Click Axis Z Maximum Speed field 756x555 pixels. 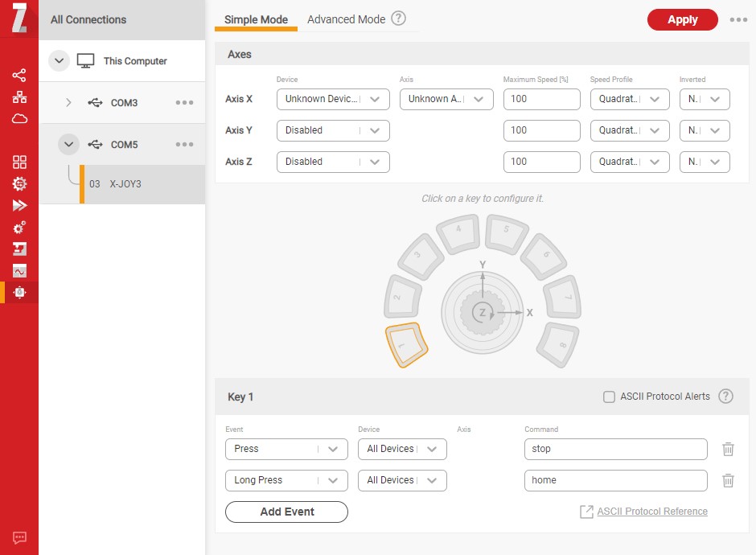tap(541, 162)
